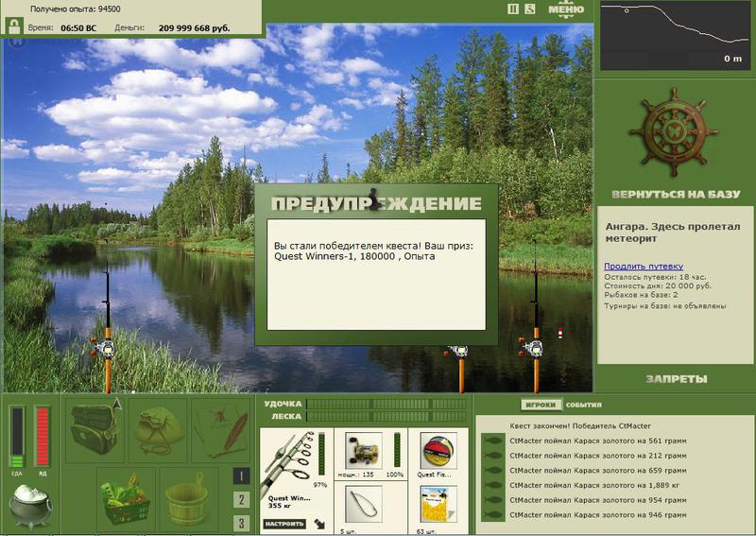Click the ПРЕДУПРЕЖДЕНИЕ dialog title
The image size is (756, 536).
click(x=376, y=203)
